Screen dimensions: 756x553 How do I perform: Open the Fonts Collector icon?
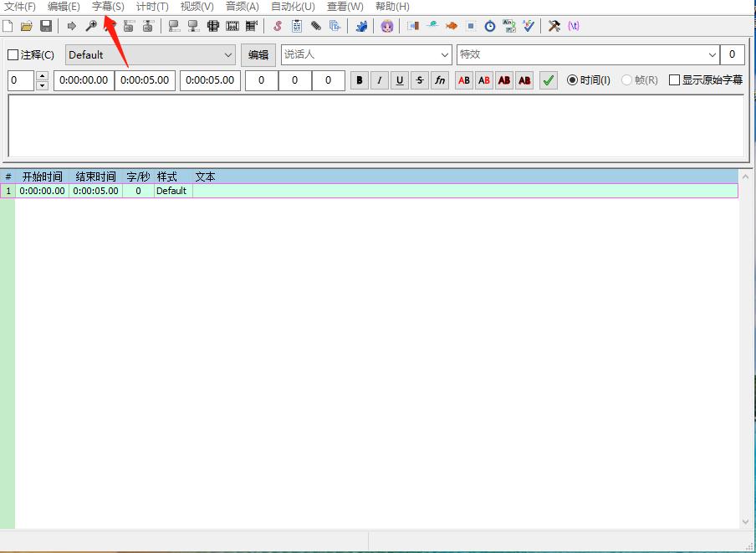(x=335, y=26)
